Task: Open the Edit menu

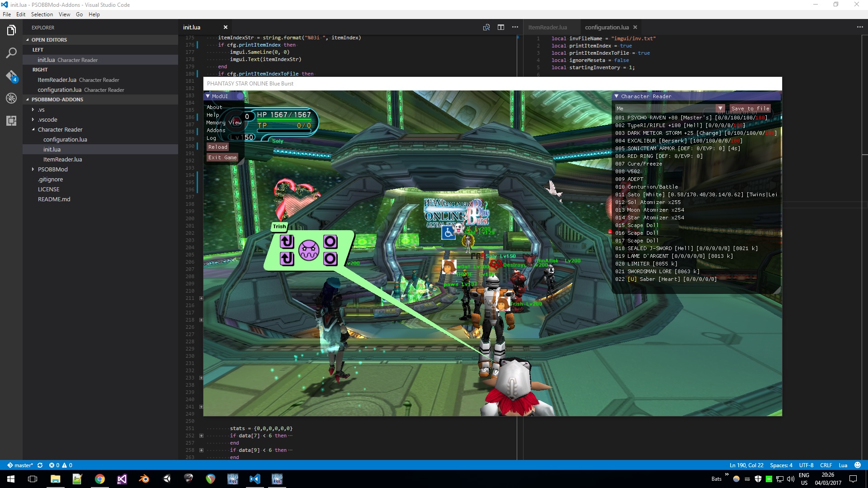Action: 21,14
